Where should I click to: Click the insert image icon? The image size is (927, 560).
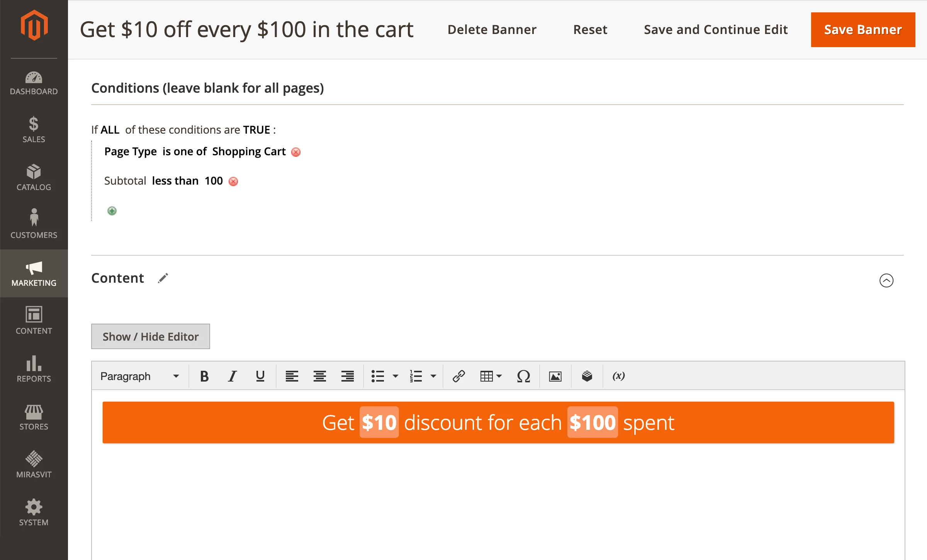555,376
